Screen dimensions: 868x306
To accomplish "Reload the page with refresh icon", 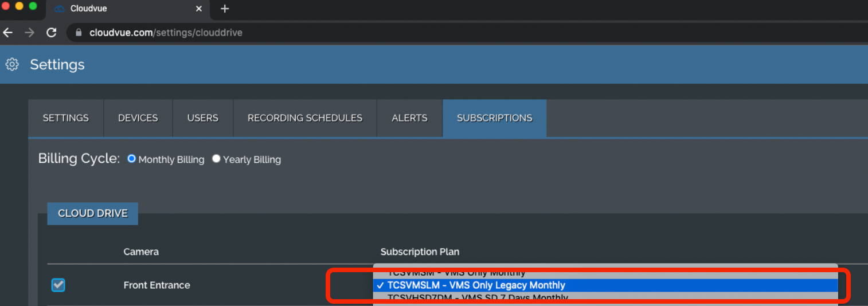I will pos(51,33).
